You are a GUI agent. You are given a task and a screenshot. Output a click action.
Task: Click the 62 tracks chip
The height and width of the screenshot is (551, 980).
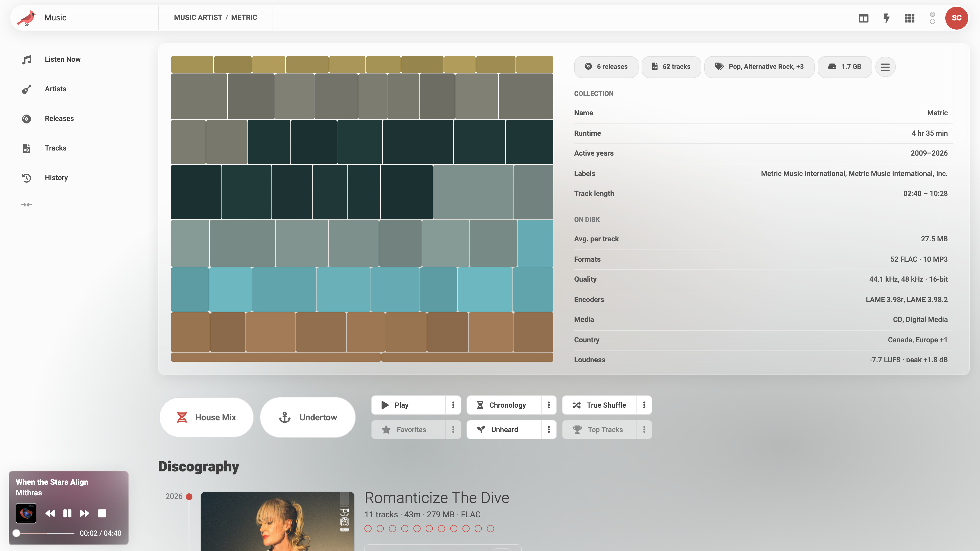pos(671,67)
